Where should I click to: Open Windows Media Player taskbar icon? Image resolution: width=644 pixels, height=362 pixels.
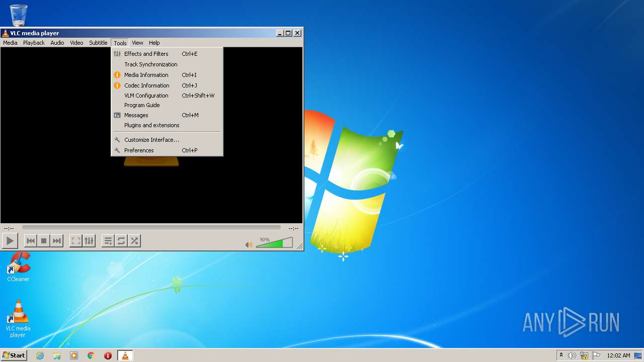[x=74, y=355]
